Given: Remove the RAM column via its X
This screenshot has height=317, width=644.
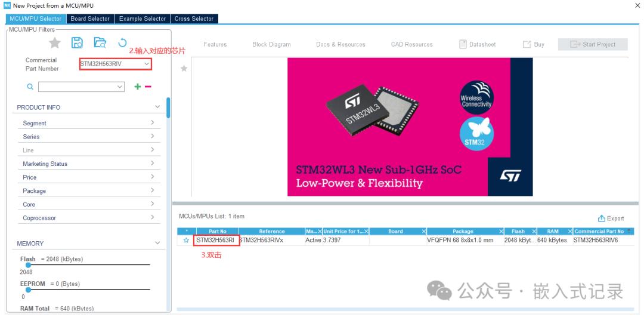Looking at the screenshot, I should [570, 232].
